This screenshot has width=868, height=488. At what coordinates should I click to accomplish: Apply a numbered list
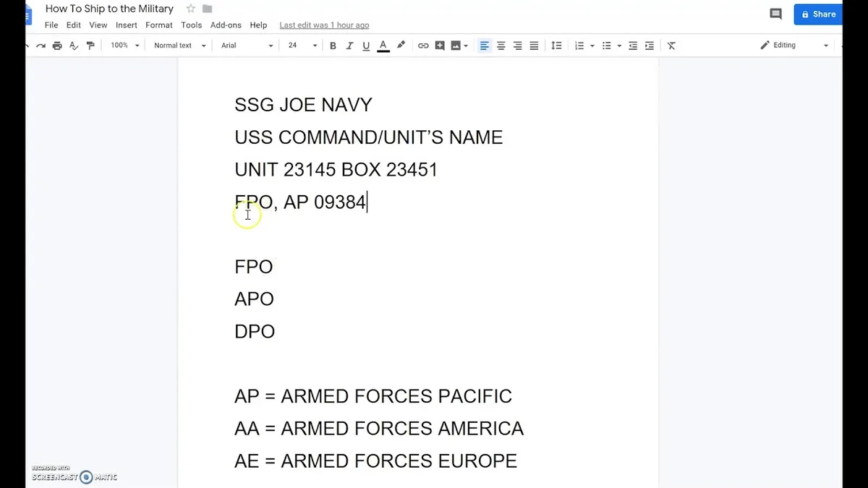[x=579, y=46]
